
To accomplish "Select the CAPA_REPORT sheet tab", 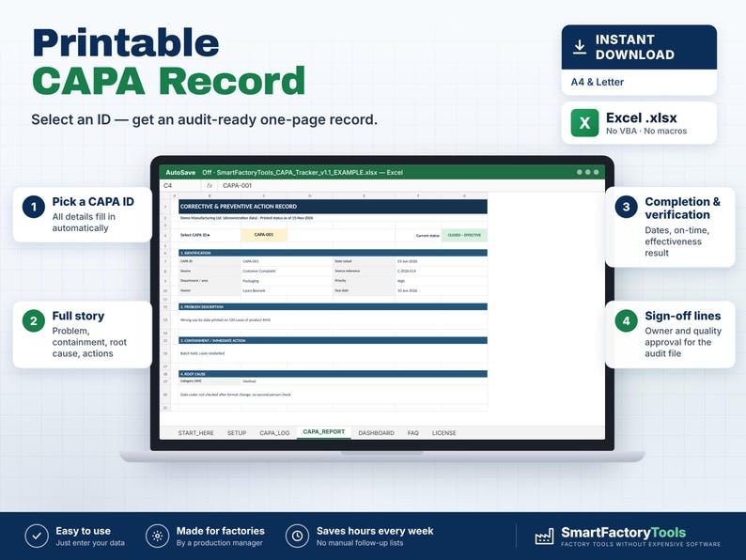I will (324, 432).
